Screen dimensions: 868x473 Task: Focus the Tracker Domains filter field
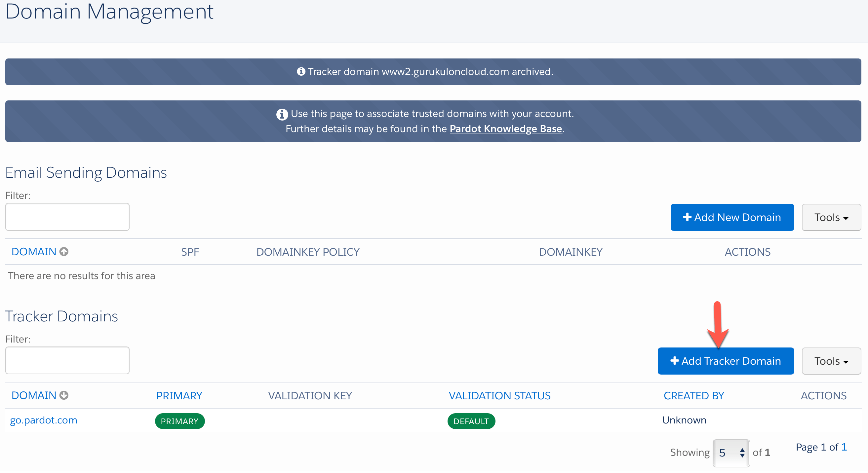pos(67,360)
